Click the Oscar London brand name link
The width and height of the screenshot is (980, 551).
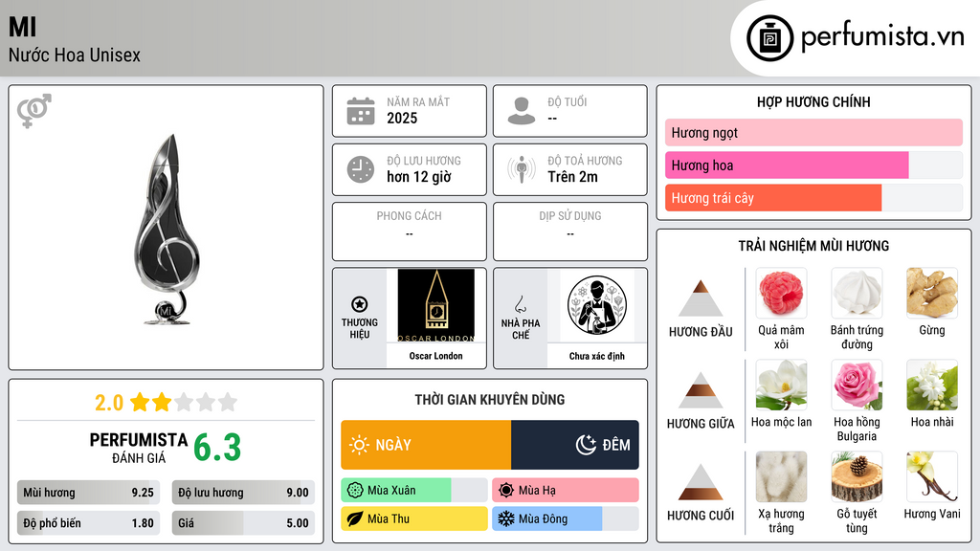coord(436,356)
